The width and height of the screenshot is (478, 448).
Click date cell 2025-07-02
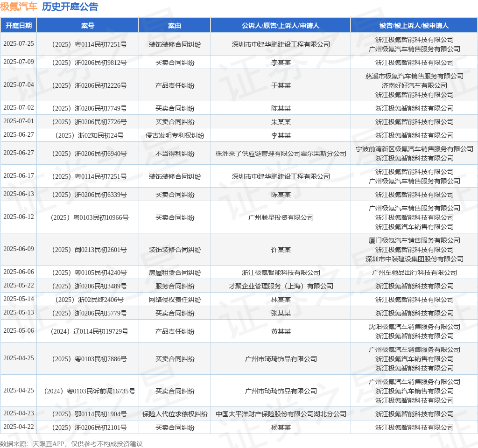point(19,108)
